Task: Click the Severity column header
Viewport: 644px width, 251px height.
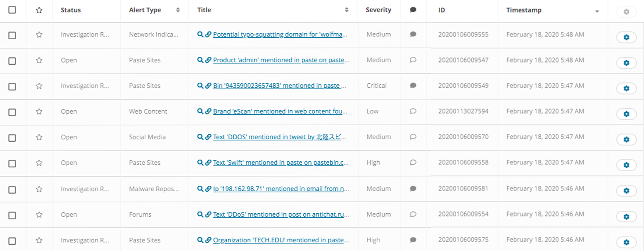Action: coord(378,10)
